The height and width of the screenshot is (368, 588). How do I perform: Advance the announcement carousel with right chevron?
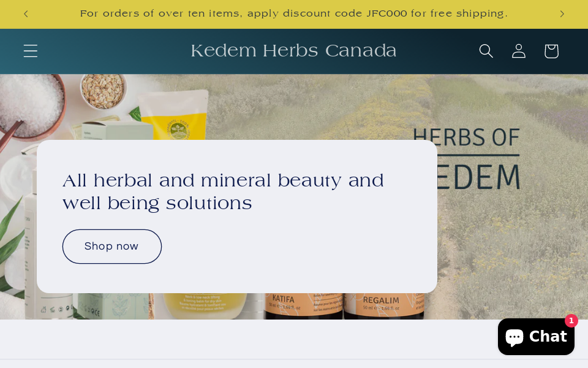click(x=562, y=13)
